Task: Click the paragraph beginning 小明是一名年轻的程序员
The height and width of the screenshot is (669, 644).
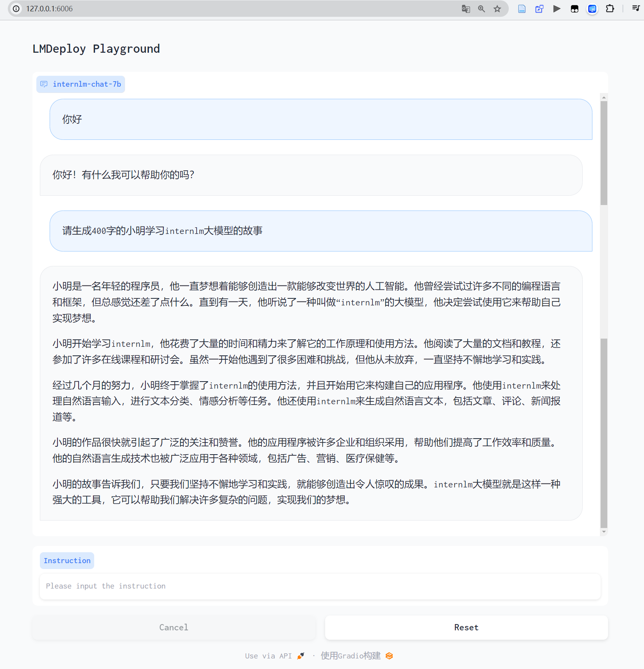Action: (x=307, y=302)
